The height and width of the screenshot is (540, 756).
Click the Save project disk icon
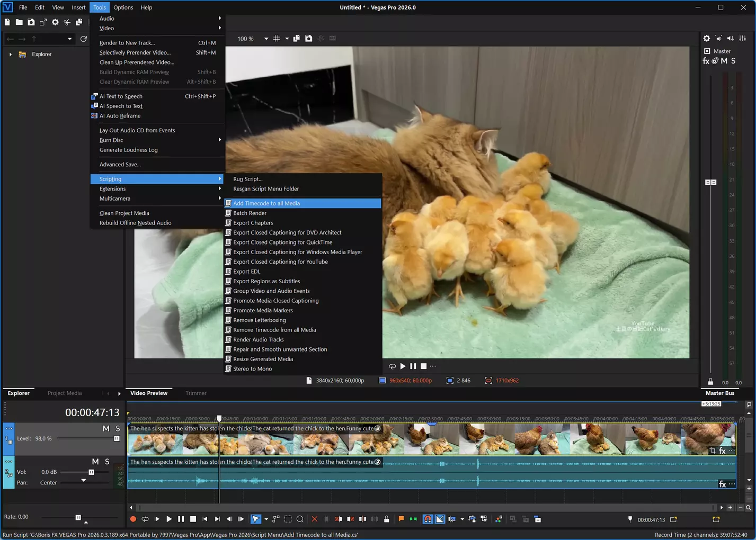(31, 22)
